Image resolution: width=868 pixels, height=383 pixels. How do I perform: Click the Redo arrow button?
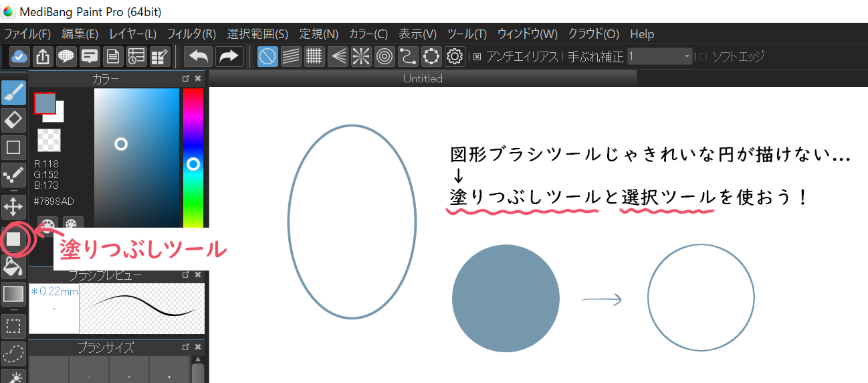229,57
